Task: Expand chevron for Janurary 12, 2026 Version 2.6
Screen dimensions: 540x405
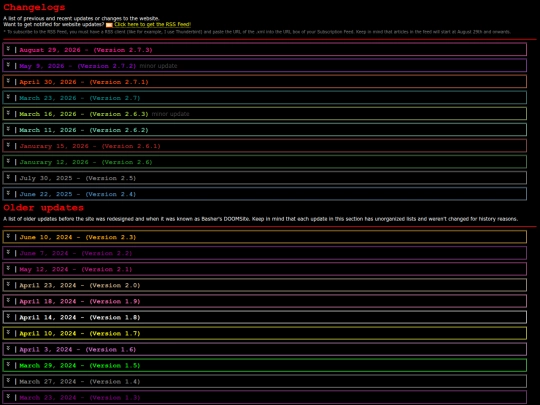Action: [x=8, y=161]
